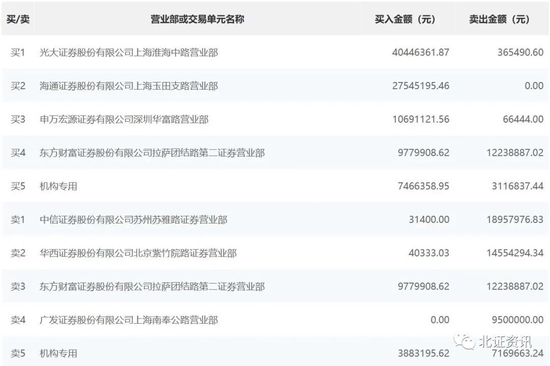Click the sell amount 66444.00
Viewport: 550px width, 366px height.
click(523, 119)
